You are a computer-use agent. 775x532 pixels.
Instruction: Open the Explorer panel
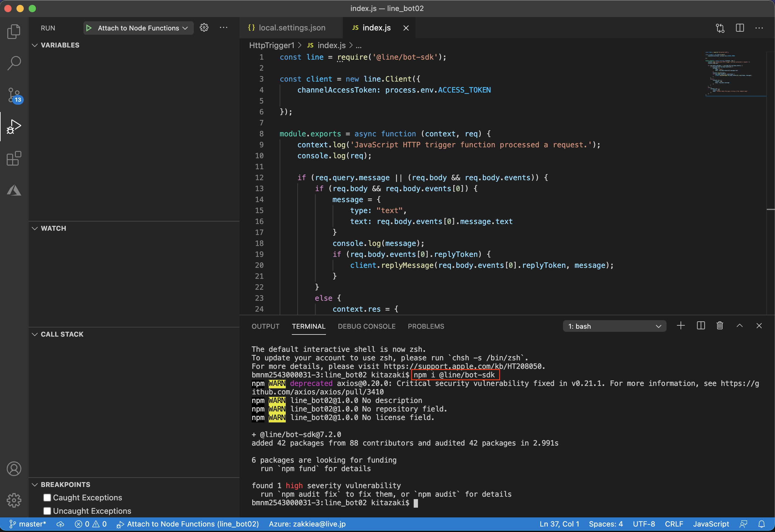(x=14, y=31)
